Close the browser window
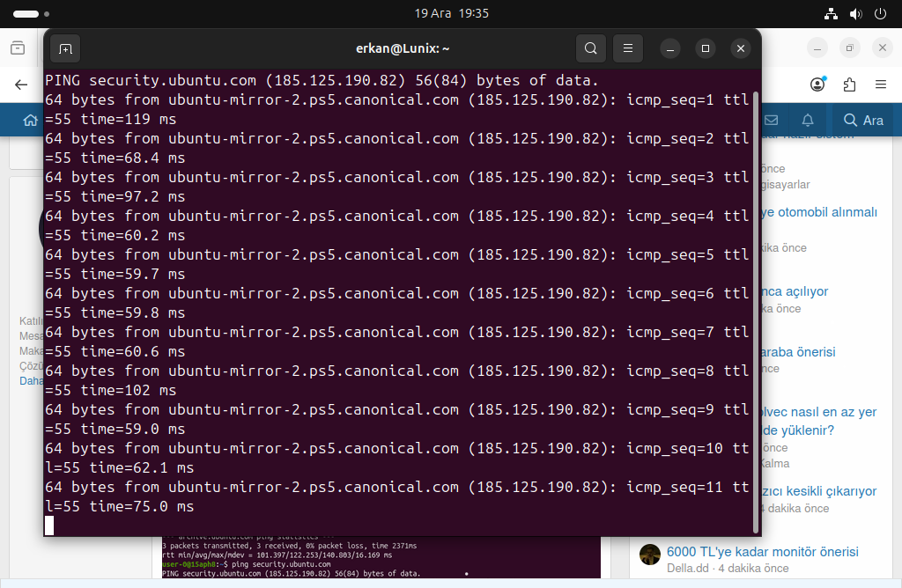This screenshot has width=902, height=588. (883, 48)
